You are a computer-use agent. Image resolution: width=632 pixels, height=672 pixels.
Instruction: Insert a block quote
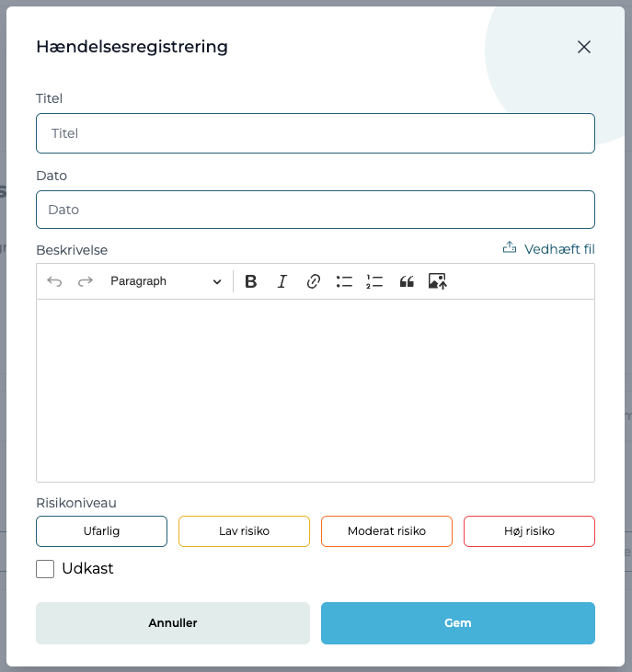tap(407, 281)
